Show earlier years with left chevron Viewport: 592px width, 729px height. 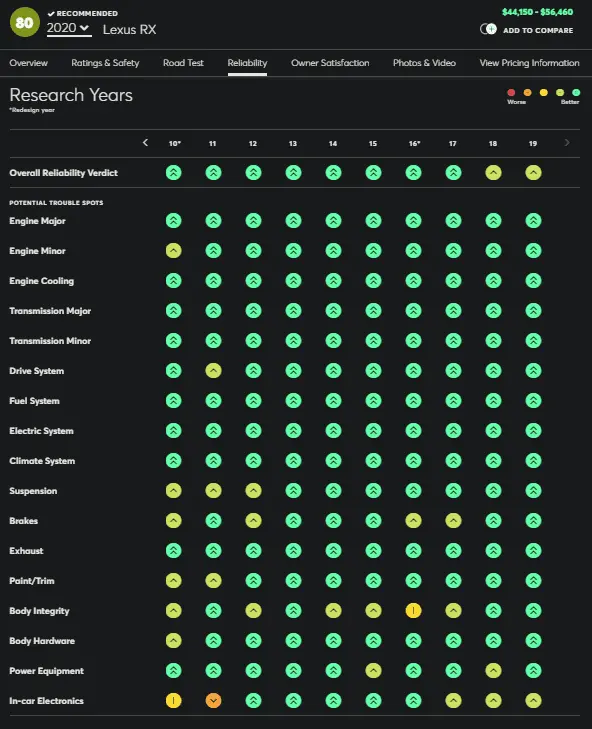click(145, 143)
